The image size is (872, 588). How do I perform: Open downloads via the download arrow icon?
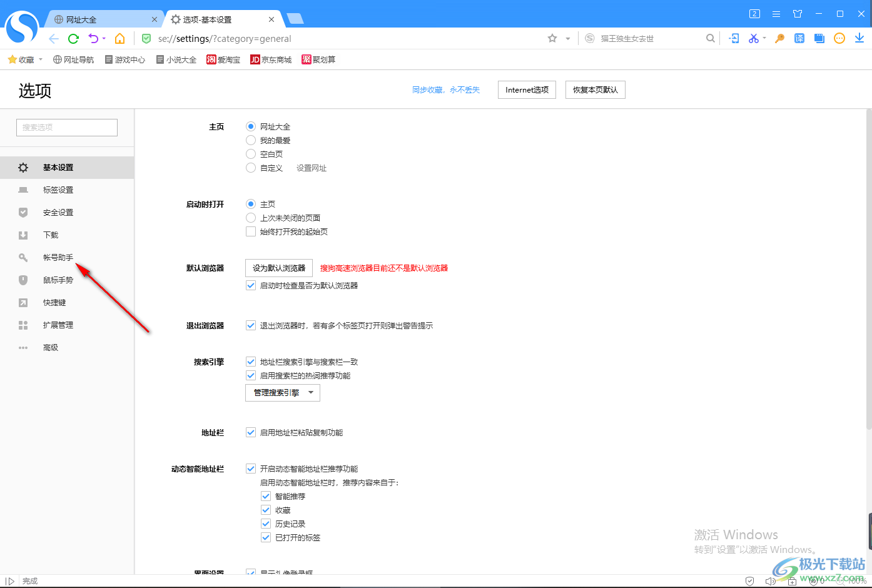[x=859, y=39]
